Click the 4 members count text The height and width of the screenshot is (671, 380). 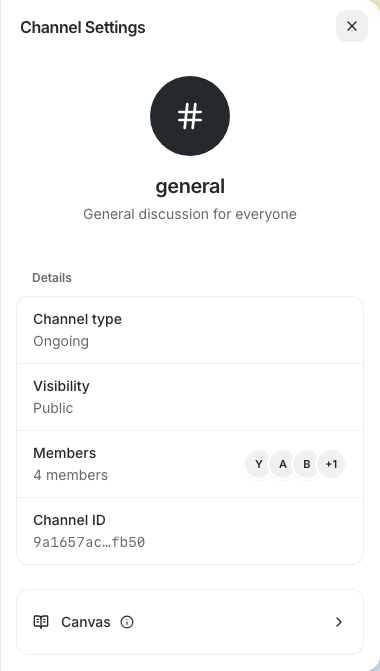click(71, 475)
